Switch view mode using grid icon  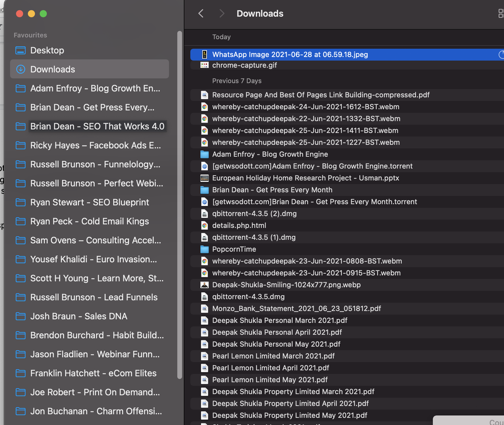pos(501,14)
